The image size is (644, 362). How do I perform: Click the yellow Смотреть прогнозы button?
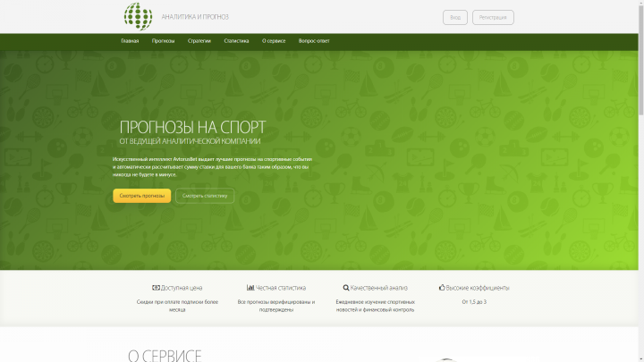[141, 196]
